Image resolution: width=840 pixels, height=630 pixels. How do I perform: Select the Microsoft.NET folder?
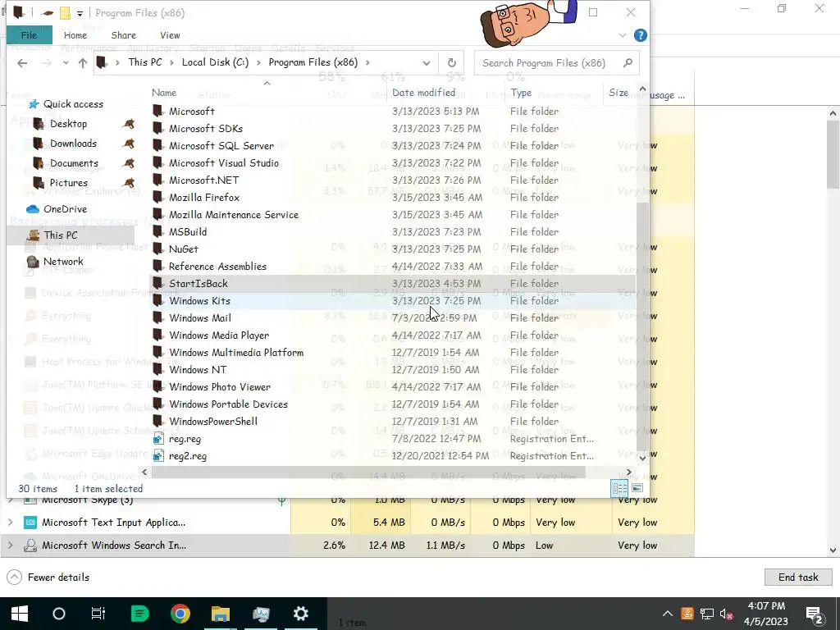[x=203, y=180]
